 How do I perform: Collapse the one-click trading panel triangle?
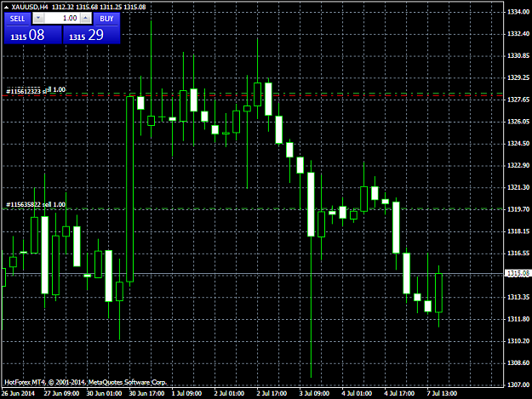click(6, 7)
